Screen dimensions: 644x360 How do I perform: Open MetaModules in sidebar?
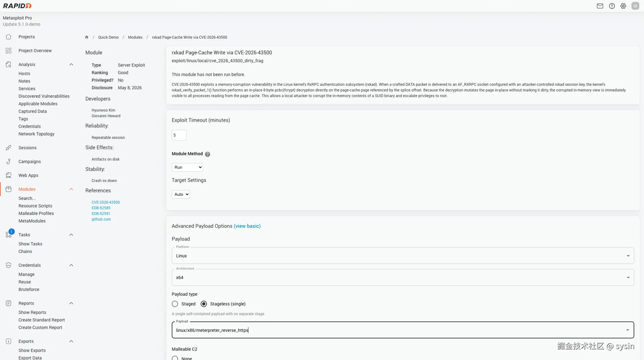pyautogui.click(x=32, y=221)
